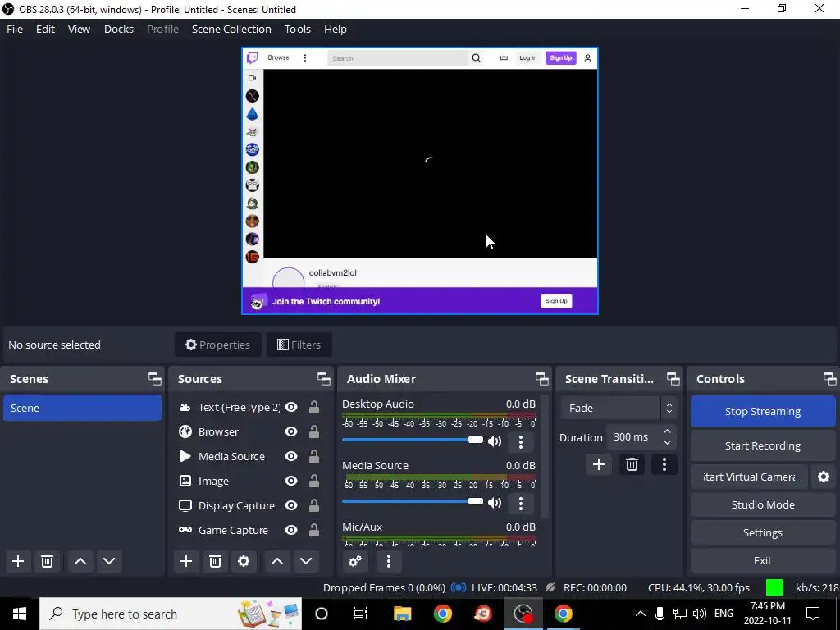Open transition properties three-dot menu
Image resolution: width=840 pixels, height=630 pixels.
tap(664, 464)
